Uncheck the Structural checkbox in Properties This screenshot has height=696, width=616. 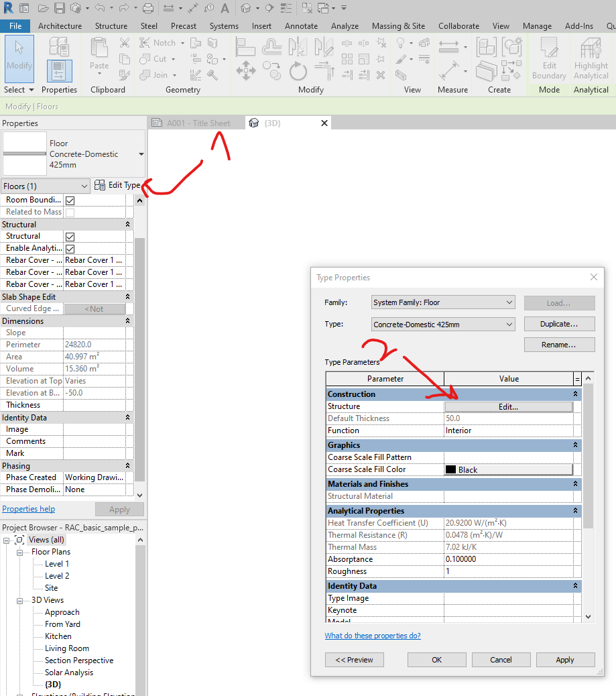pyautogui.click(x=70, y=236)
